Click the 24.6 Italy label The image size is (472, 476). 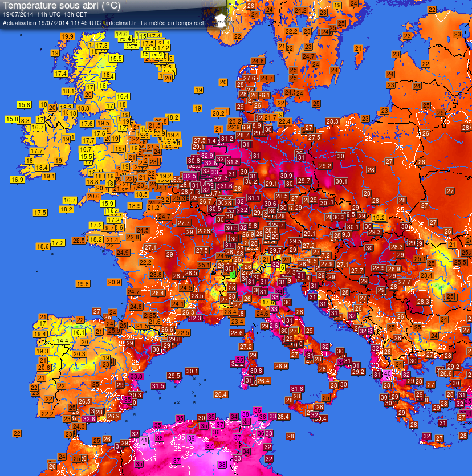point(262,314)
